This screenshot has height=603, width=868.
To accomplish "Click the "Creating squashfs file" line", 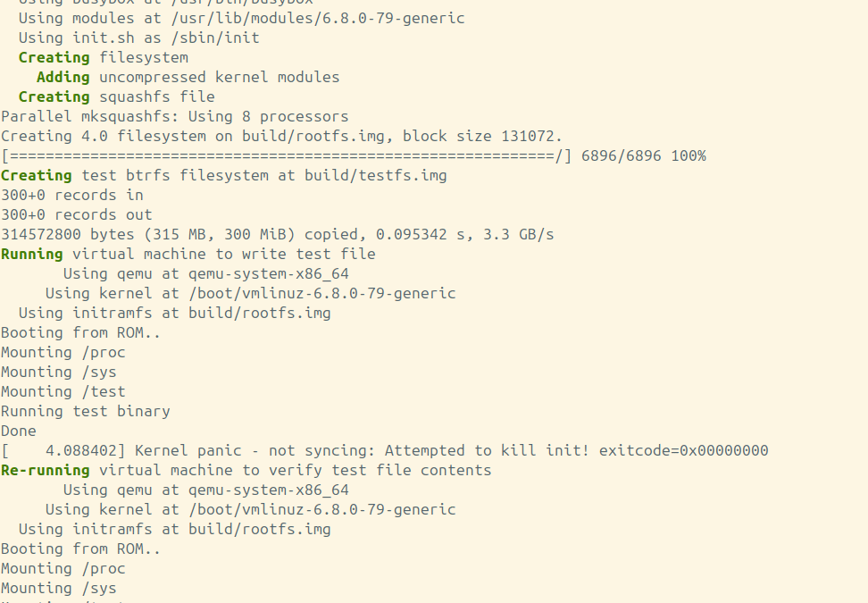I will point(116,96).
